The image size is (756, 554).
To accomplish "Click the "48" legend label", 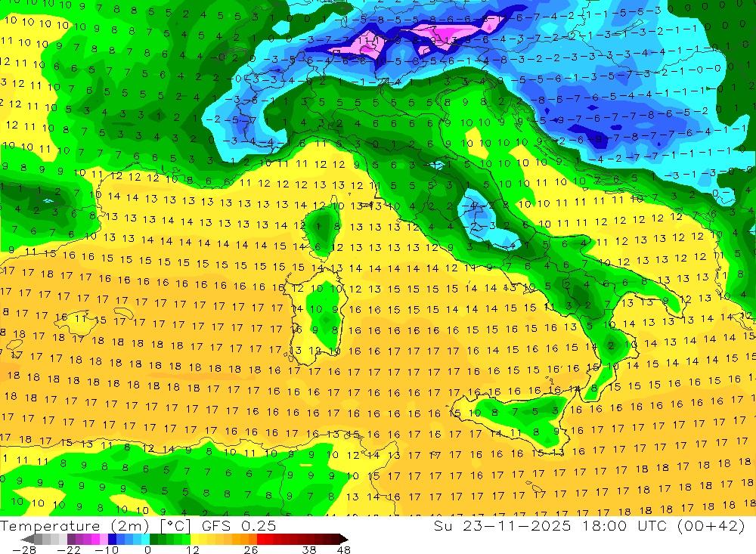I will pos(344,550).
